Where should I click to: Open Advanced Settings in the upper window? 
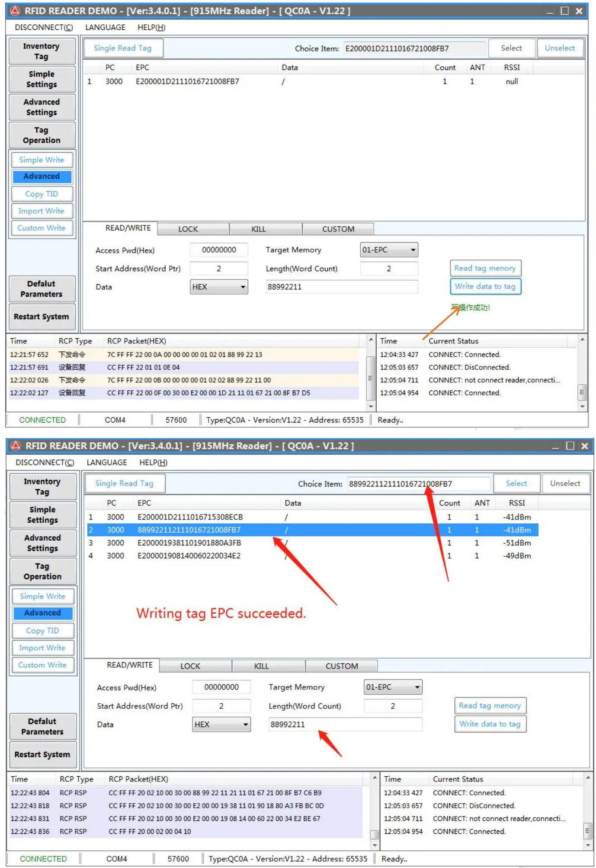(42, 107)
